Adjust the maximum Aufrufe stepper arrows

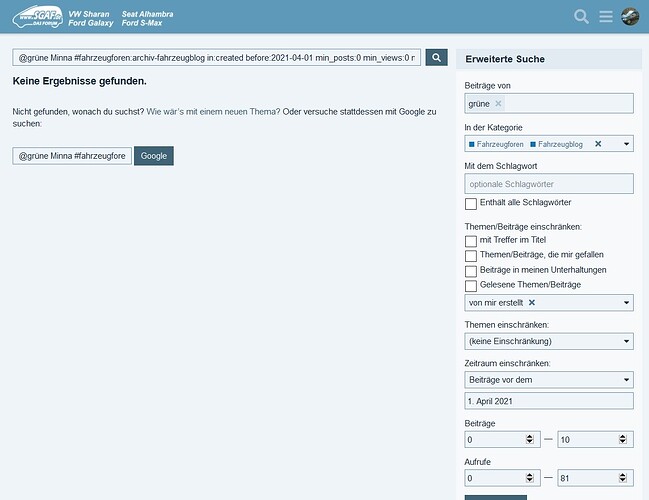[x=623, y=478]
